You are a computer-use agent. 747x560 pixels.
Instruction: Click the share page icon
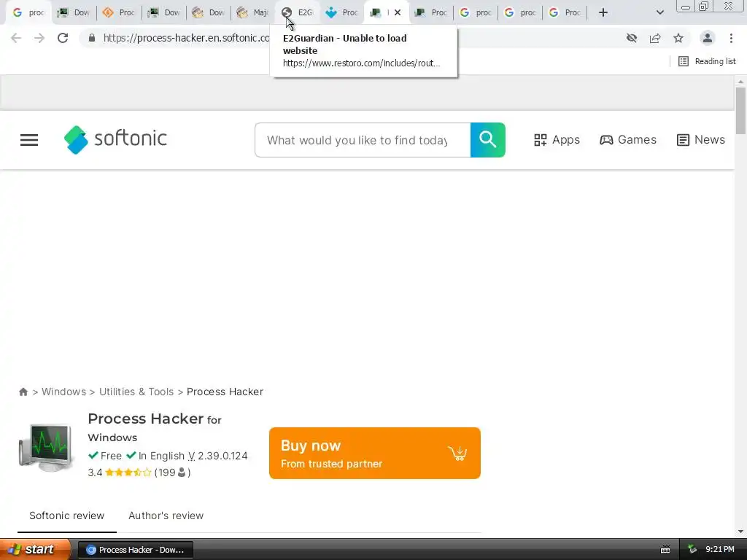pos(655,38)
